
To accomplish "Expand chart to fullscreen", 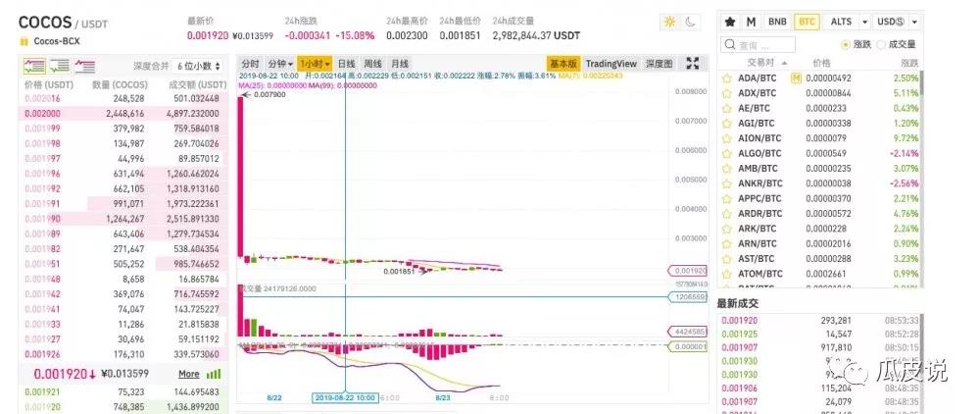I will 693,63.
